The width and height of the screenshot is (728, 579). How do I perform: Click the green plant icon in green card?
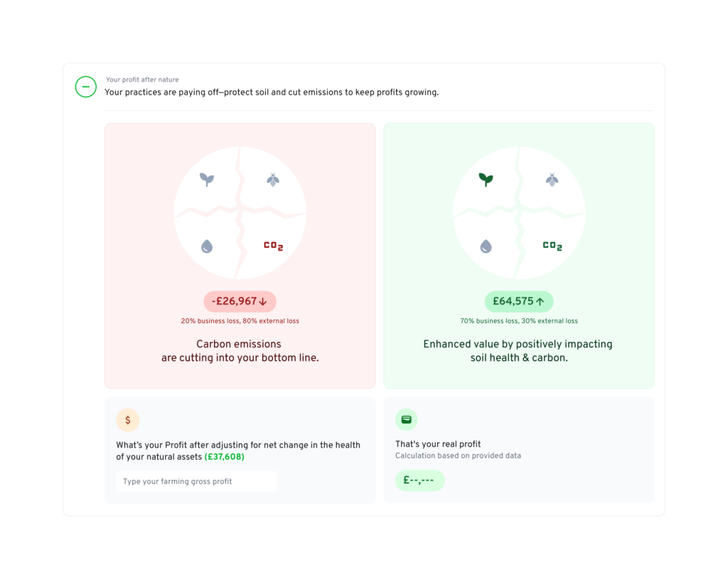coord(486,180)
